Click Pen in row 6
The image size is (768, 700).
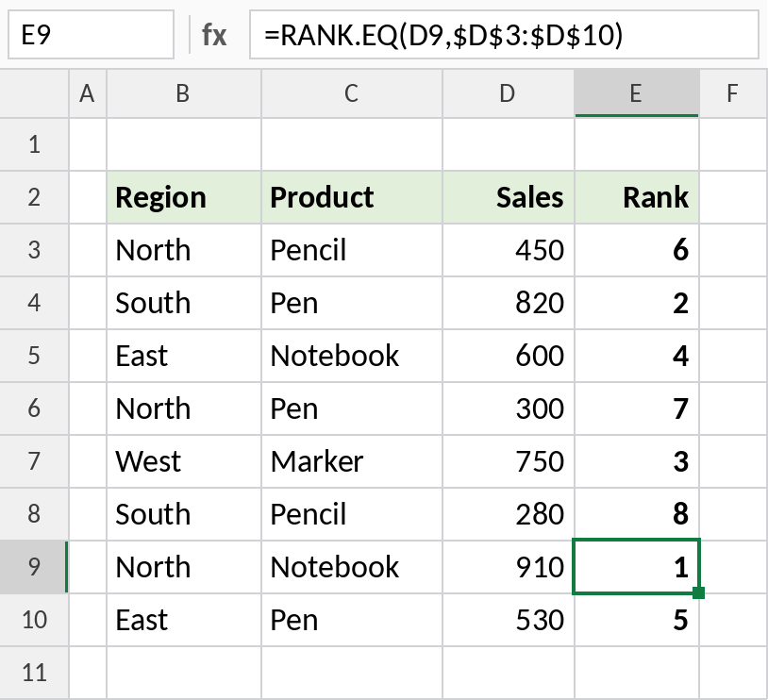pyautogui.click(x=352, y=409)
